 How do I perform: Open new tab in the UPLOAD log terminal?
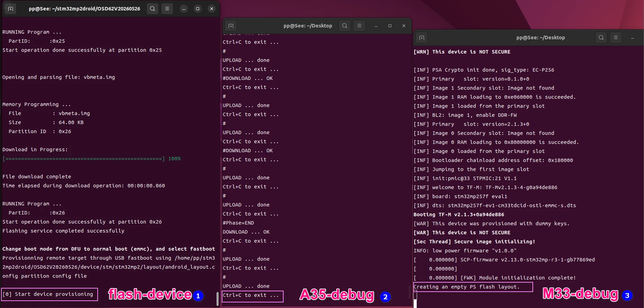[231, 26]
